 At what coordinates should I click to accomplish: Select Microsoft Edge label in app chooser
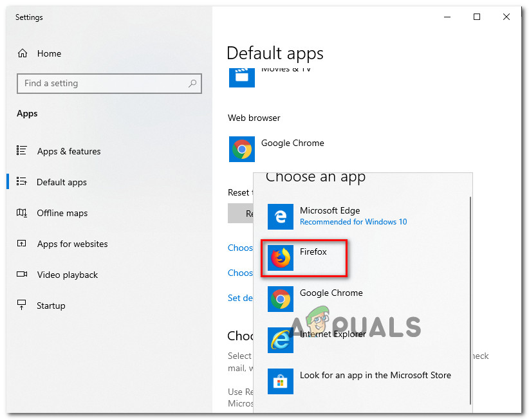[330, 210]
